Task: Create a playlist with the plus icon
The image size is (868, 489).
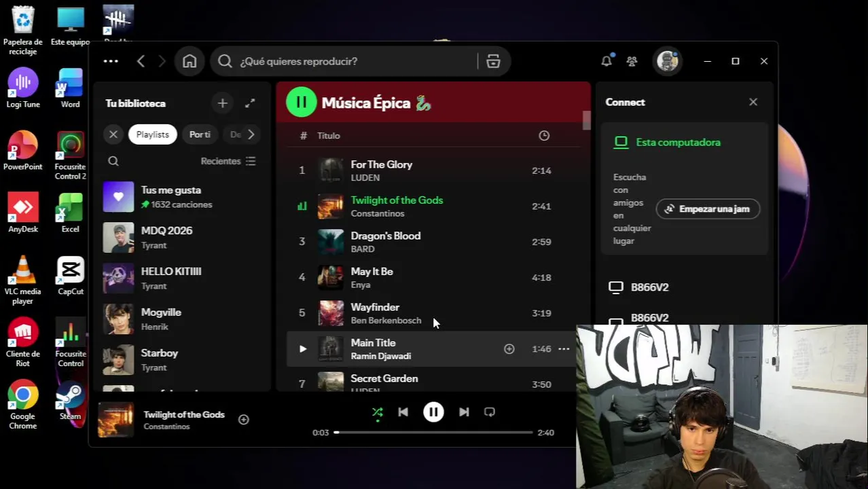Action: (x=222, y=103)
